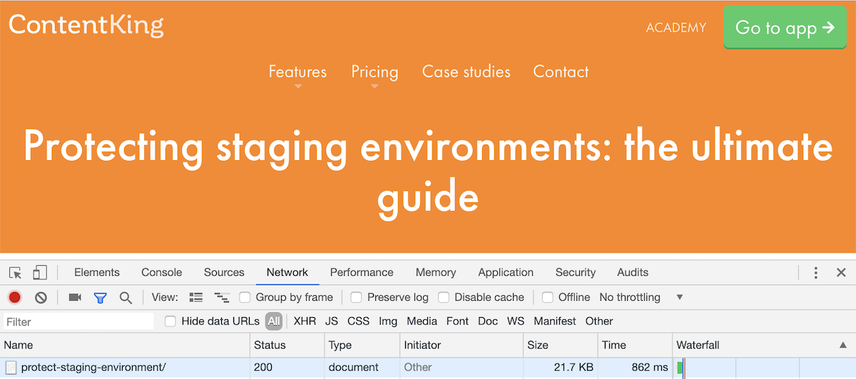Clear the network log icon
Viewport: 856px width, 379px height.
(x=41, y=298)
